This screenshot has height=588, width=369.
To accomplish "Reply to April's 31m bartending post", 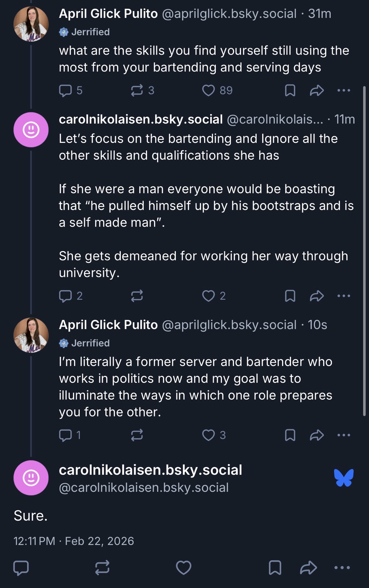I will pos(65,90).
